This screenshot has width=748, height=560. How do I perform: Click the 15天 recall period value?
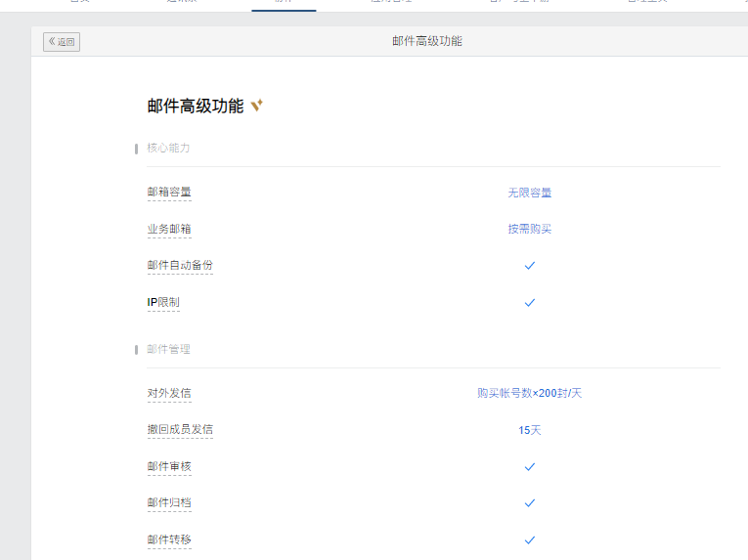[x=529, y=430]
